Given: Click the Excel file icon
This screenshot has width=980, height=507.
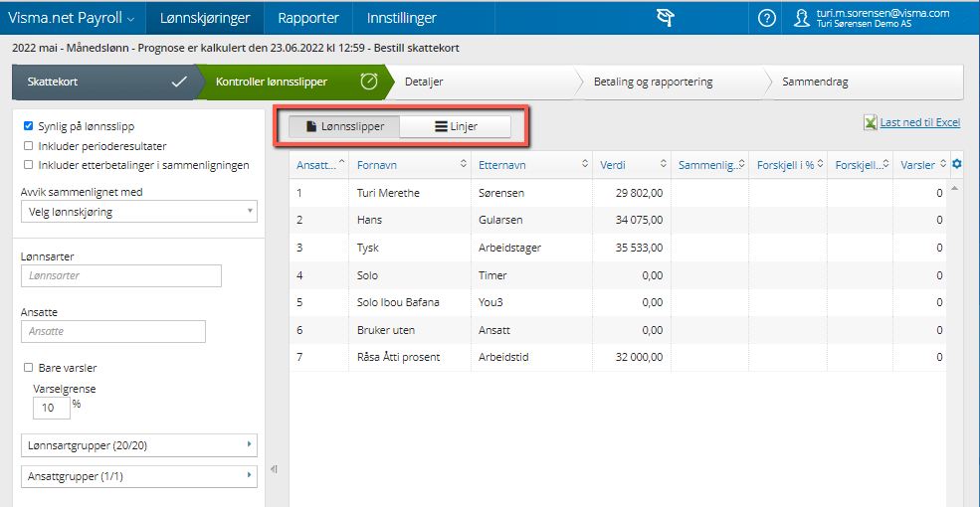Looking at the screenshot, I should [x=870, y=122].
